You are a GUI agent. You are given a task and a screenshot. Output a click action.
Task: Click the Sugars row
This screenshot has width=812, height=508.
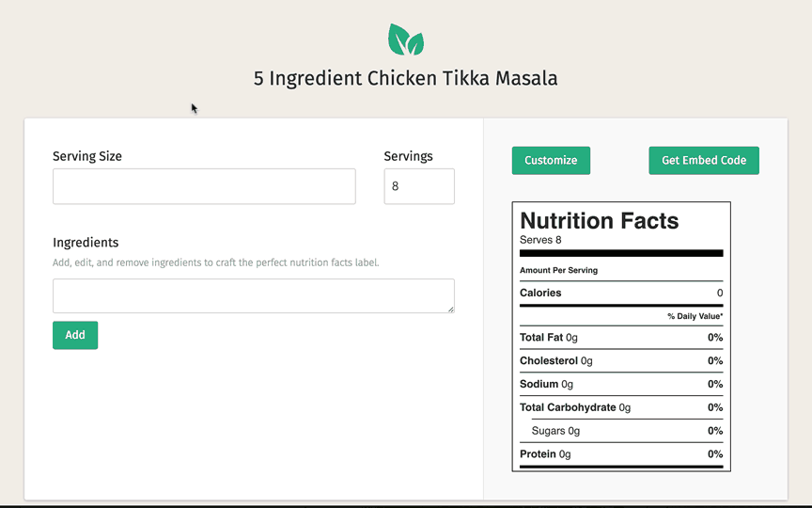tap(621, 431)
